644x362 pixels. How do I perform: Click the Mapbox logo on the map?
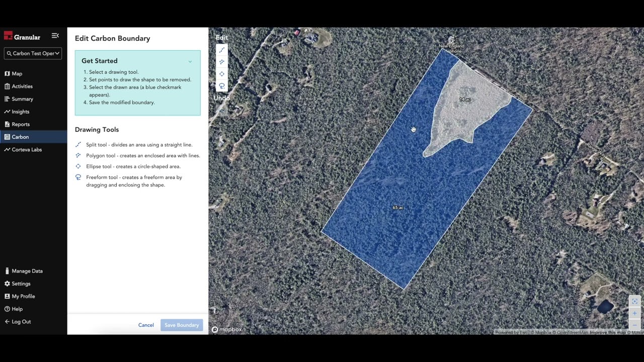(226, 329)
